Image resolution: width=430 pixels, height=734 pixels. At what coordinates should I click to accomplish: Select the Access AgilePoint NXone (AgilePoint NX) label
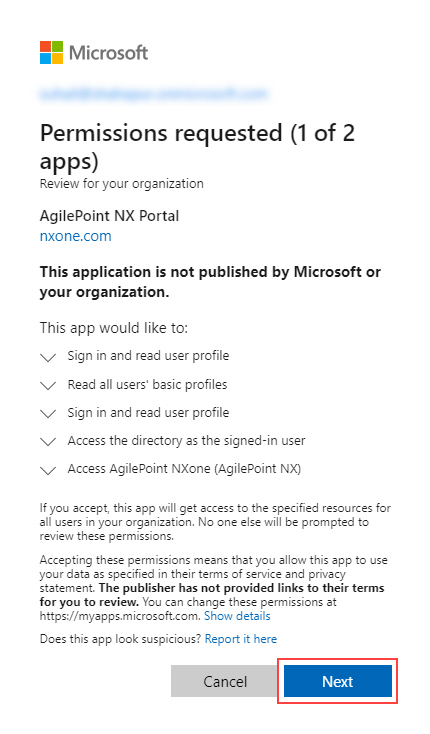coord(184,469)
